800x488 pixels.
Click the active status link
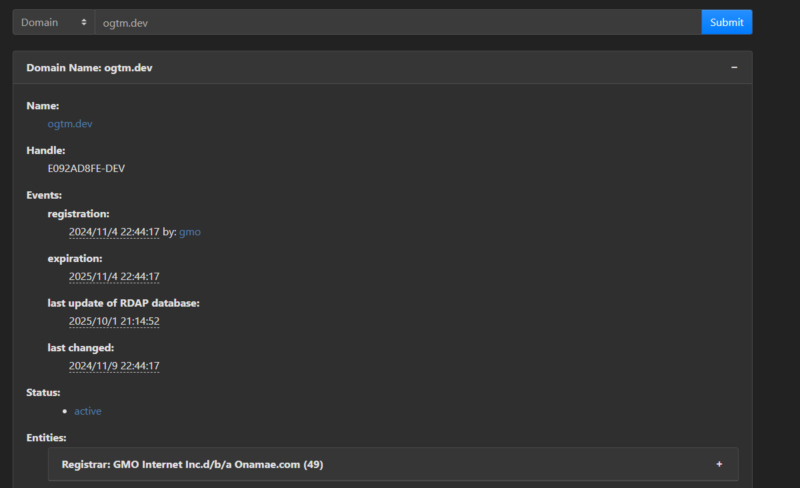tap(88, 411)
